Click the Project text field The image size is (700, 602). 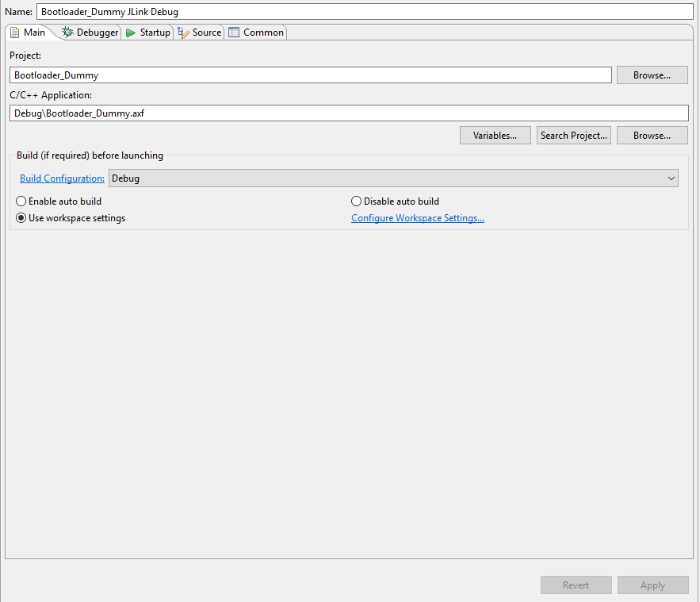click(x=311, y=75)
